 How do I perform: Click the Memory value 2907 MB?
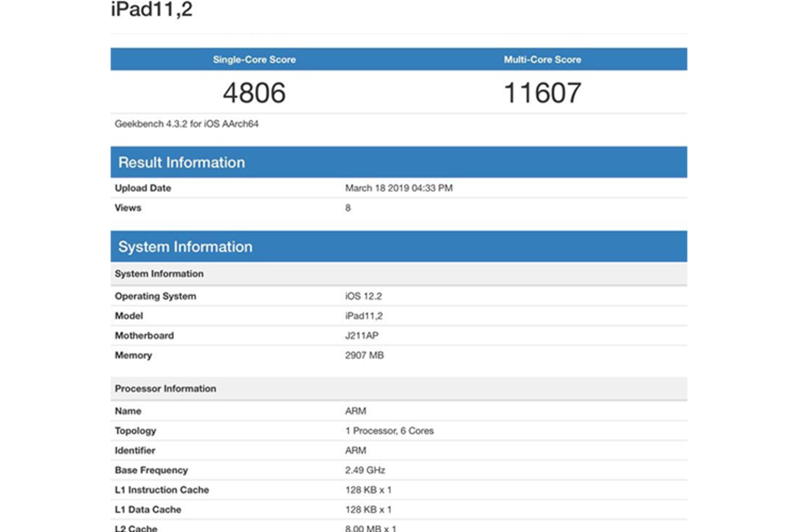tap(364, 355)
